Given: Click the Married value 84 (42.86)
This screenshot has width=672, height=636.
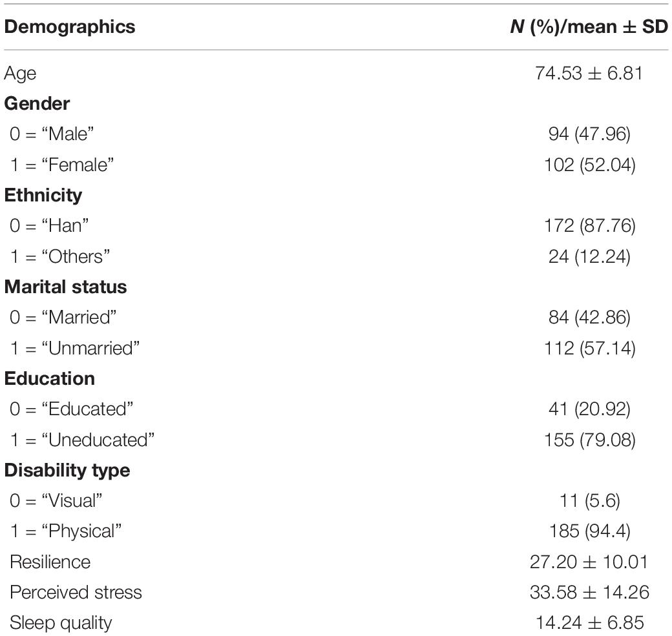Looking at the screenshot, I should pyautogui.click(x=589, y=318).
